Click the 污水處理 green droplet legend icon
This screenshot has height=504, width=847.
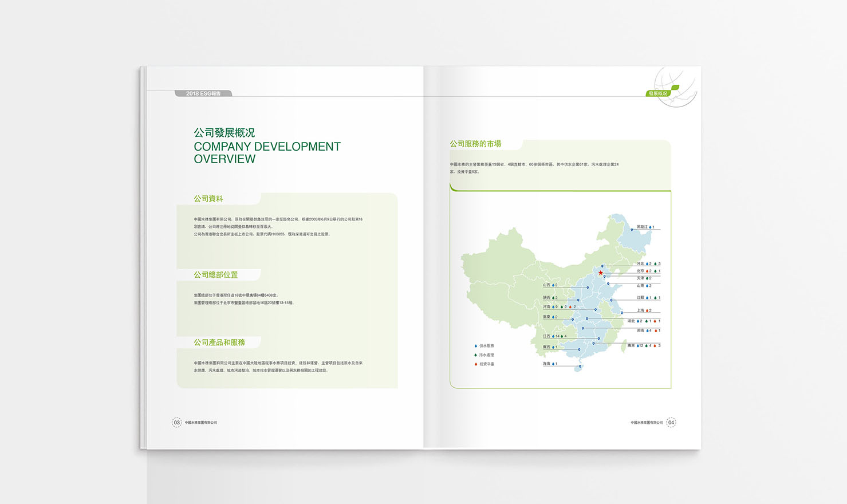[x=475, y=355]
